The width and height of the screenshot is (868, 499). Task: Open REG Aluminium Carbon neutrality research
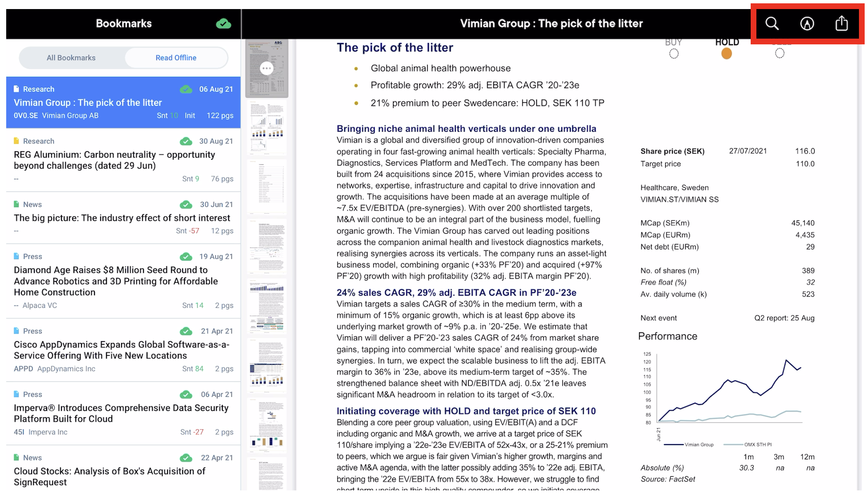point(123,160)
